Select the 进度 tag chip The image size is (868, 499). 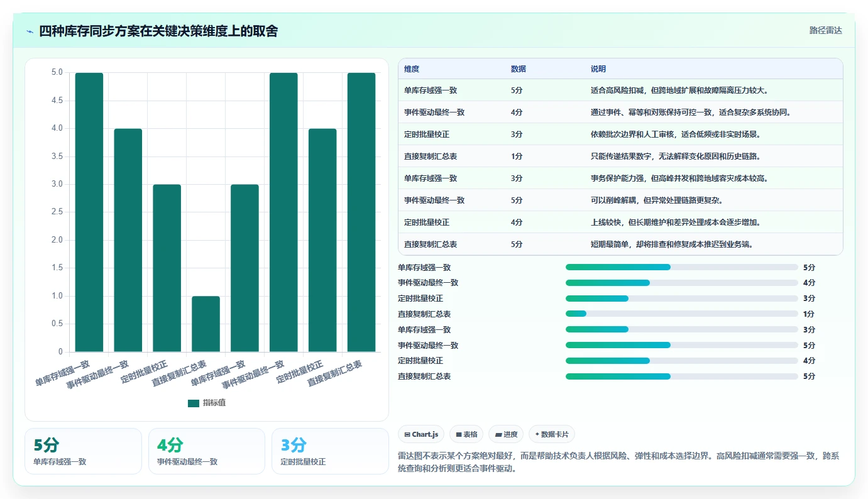click(x=506, y=434)
